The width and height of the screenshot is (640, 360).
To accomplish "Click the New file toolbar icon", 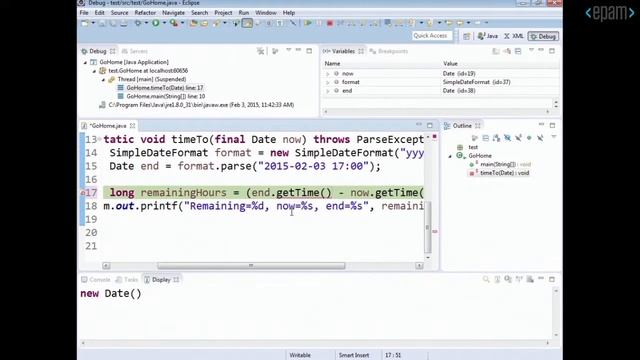I will click(85, 23).
